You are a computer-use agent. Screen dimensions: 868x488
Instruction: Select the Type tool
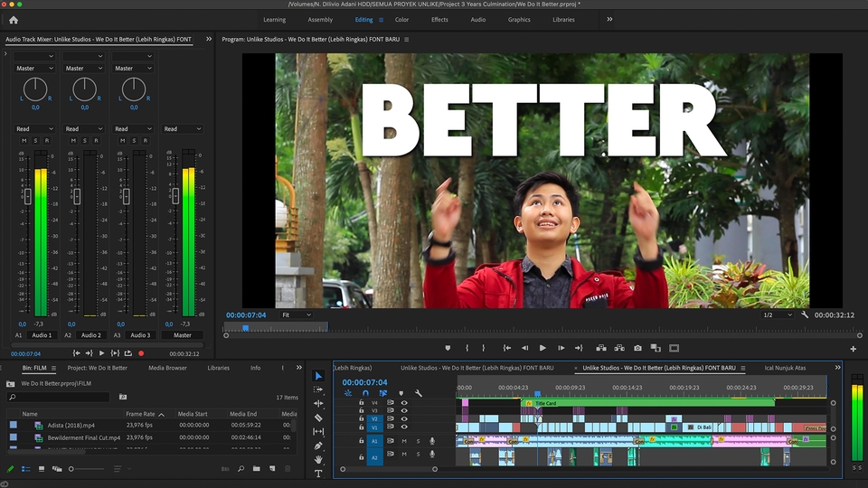(318, 473)
